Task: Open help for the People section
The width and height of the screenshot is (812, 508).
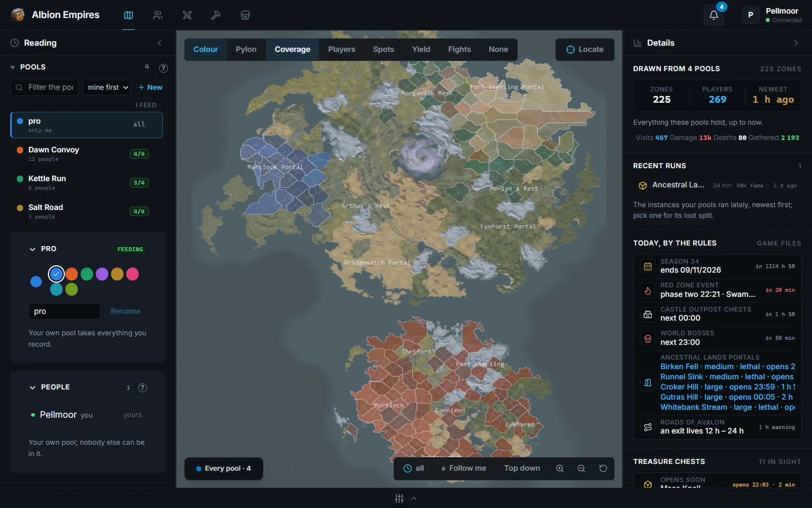Action: click(143, 387)
